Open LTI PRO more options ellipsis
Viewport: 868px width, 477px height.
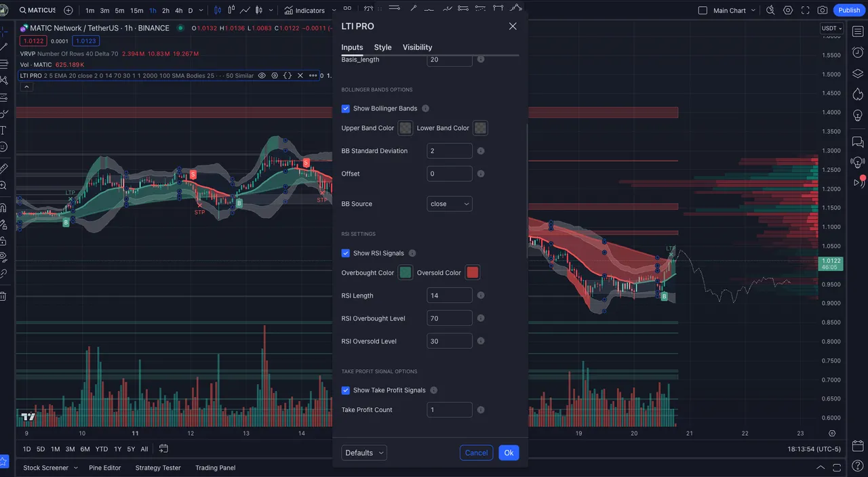coord(313,76)
